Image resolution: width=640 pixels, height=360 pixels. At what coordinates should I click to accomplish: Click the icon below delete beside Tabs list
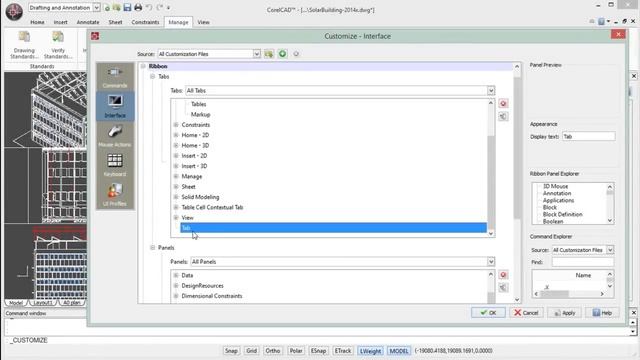tap(503, 116)
